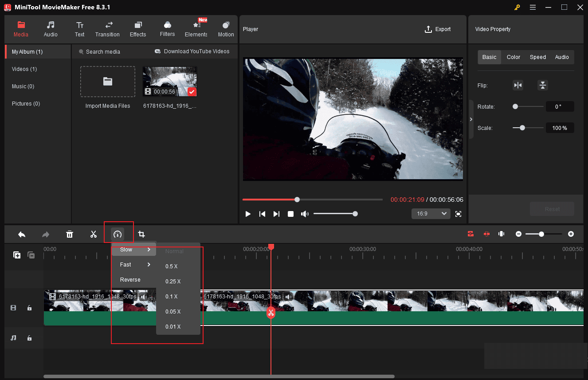Image resolution: width=588 pixels, height=380 pixels.
Task: Click the Split scissors tool
Action: click(94, 234)
